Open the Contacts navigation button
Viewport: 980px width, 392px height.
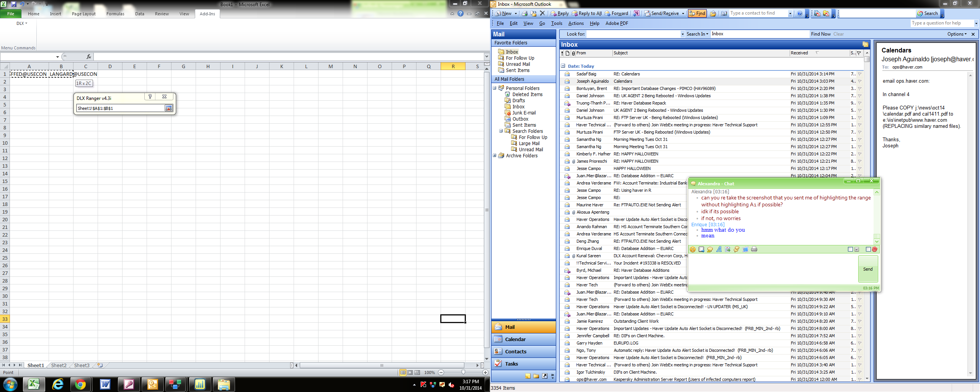pos(523,351)
